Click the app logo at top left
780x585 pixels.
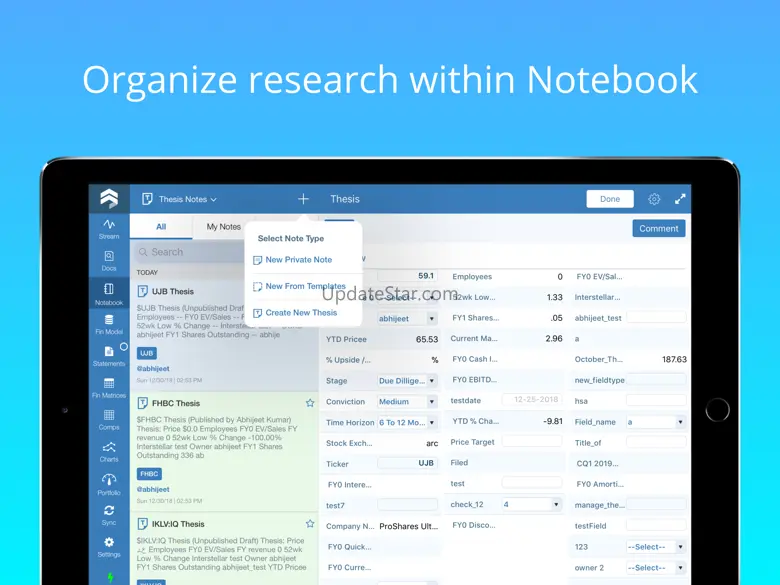click(109, 198)
